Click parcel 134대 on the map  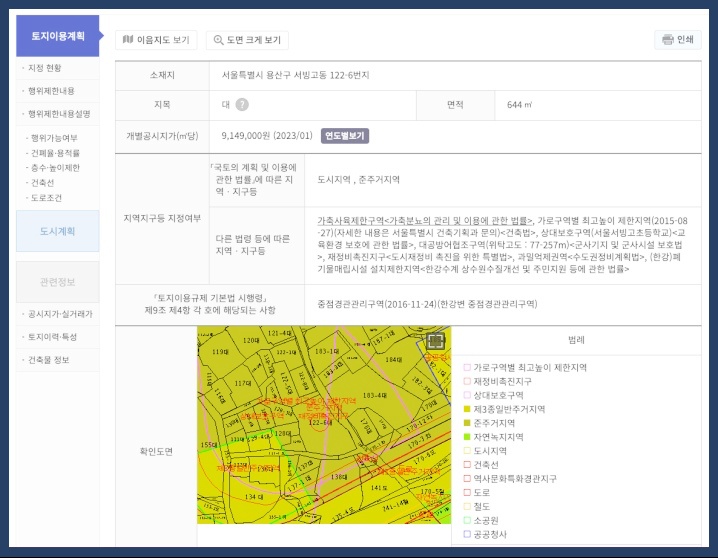coord(254,497)
